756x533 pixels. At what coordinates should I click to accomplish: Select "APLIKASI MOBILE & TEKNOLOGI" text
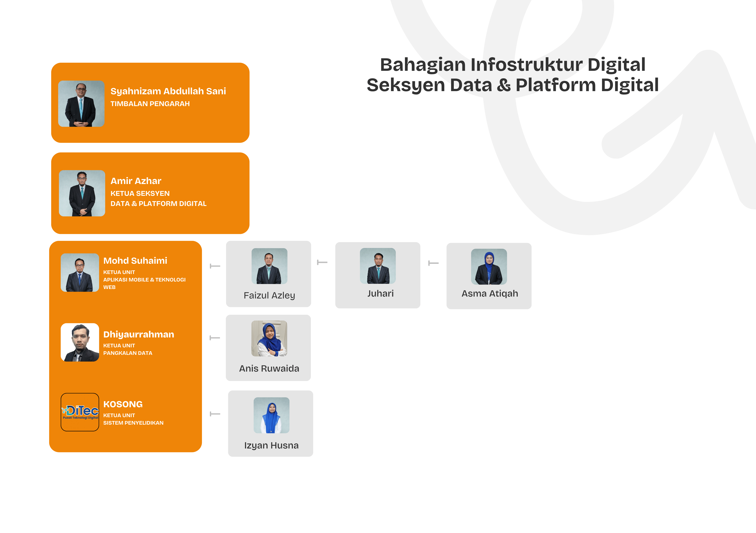[x=145, y=280]
